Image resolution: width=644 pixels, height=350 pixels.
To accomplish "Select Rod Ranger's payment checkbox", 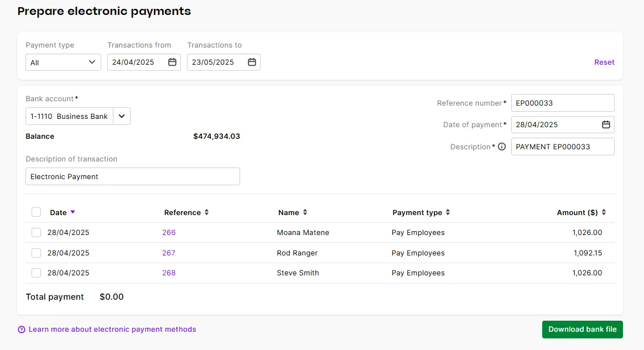I will [36, 253].
